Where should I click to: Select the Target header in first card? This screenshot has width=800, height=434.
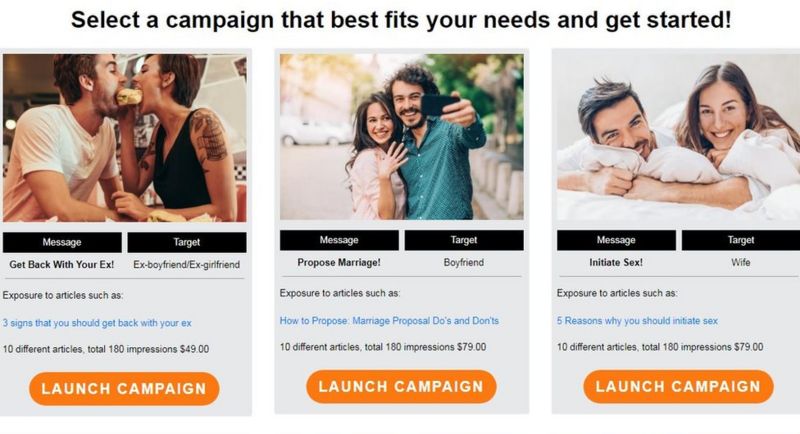coord(187,242)
